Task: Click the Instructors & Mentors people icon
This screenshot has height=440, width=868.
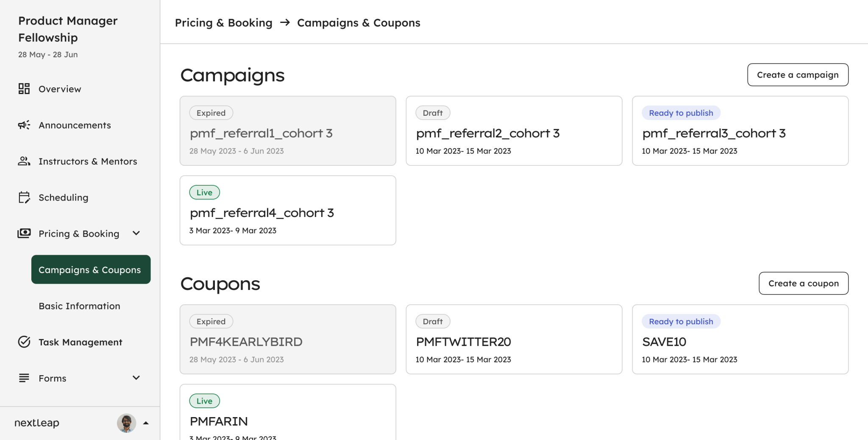Action: pyautogui.click(x=24, y=161)
